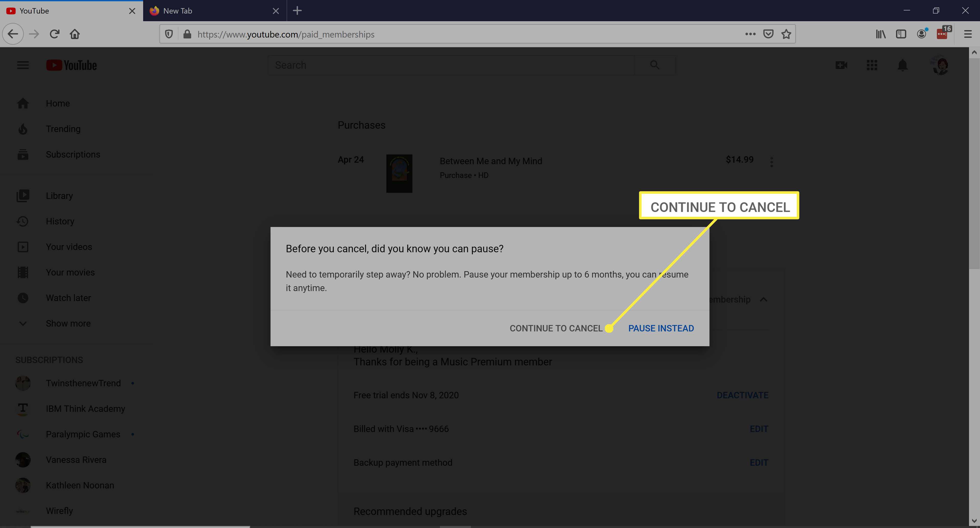Image resolution: width=980 pixels, height=528 pixels.
Task: Choose Pause Instead in the dialog
Action: click(x=661, y=328)
